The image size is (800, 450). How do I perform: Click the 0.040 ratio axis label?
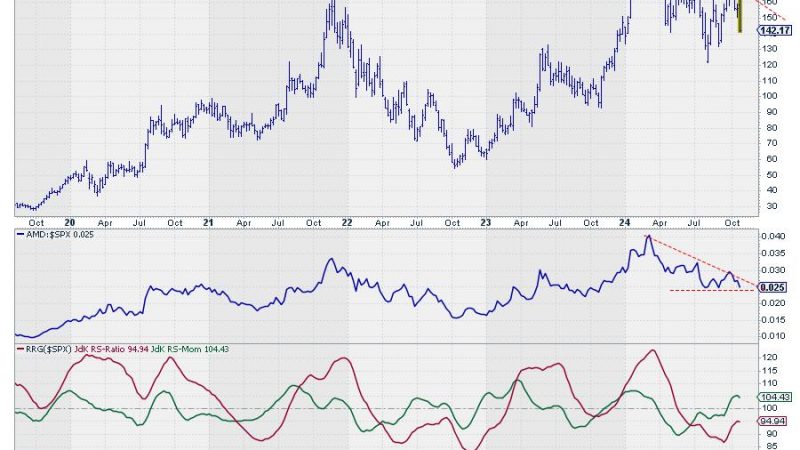773,236
